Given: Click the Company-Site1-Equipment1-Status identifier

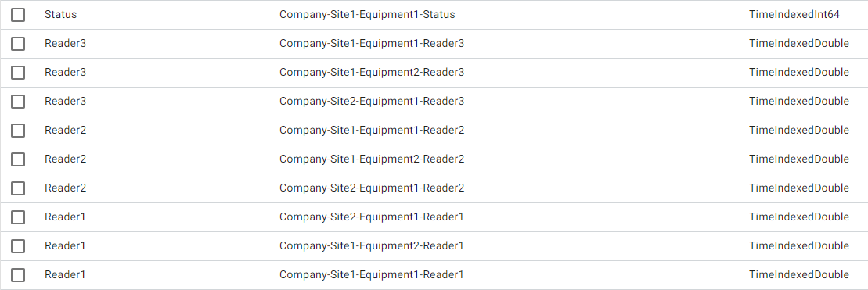Looking at the screenshot, I should 367,15.
